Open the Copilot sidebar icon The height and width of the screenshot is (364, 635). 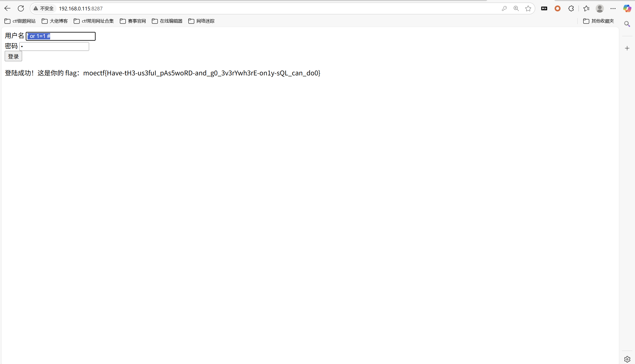coord(627,8)
